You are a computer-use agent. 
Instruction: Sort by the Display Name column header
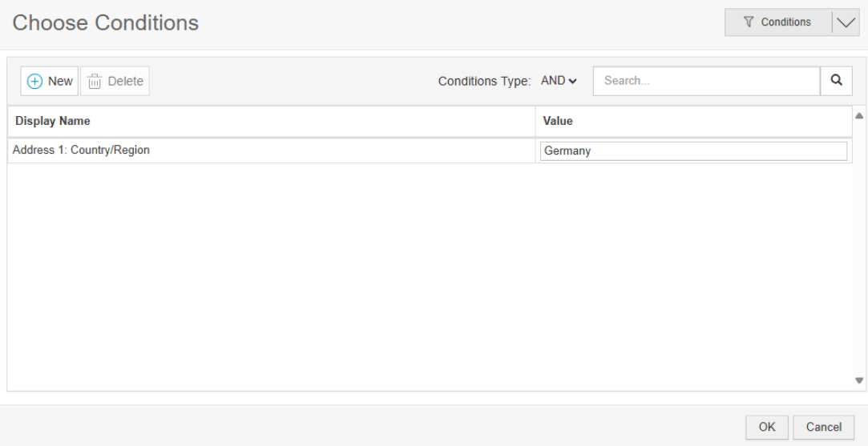(53, 122)
